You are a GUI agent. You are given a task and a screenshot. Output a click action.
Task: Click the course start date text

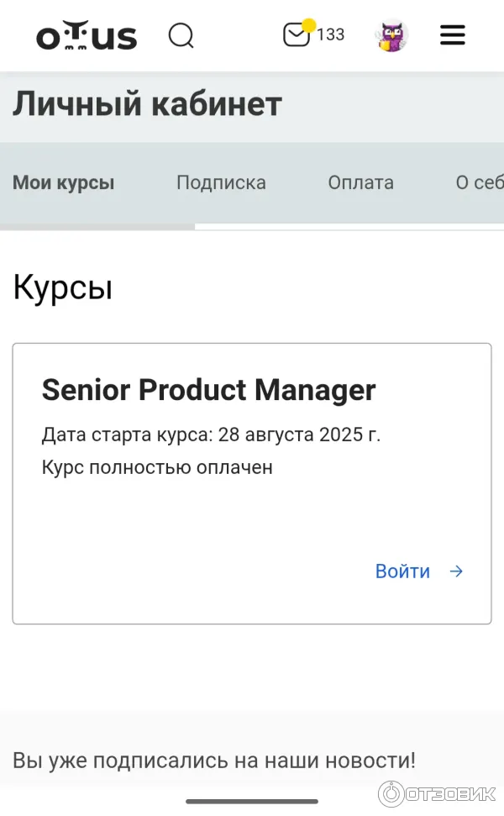coord(211,435)
